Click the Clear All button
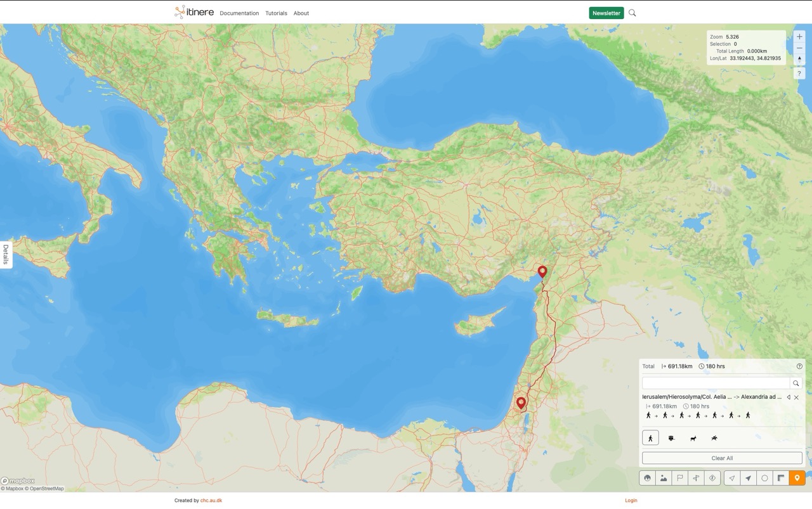The width and height of the screenshot is (812, 509). click(x=722, y=458)
